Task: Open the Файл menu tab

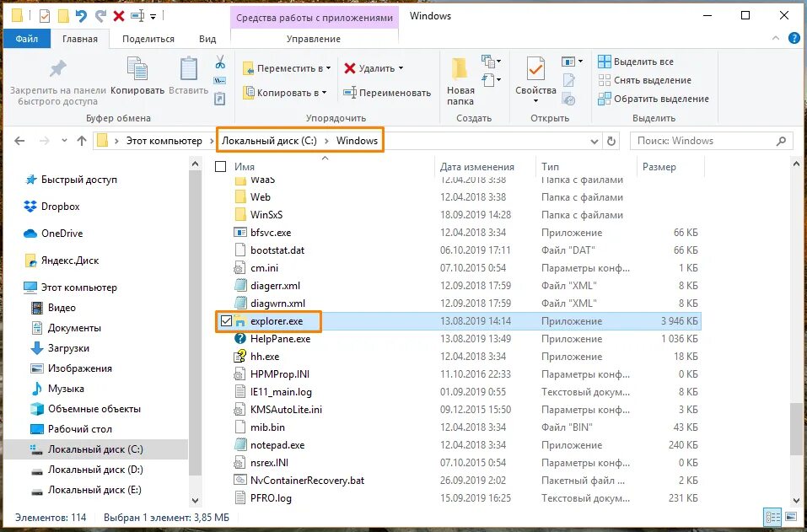Action: (x=27, y=39)
